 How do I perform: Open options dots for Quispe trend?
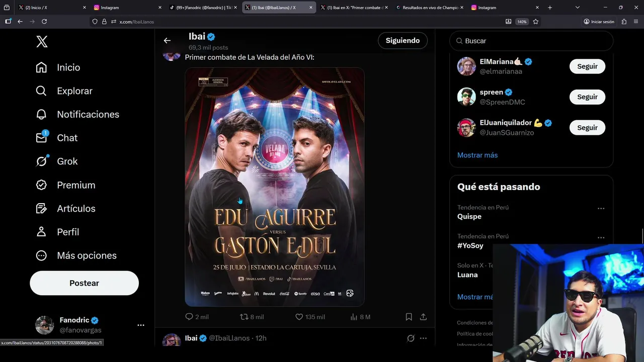point(601,208)
